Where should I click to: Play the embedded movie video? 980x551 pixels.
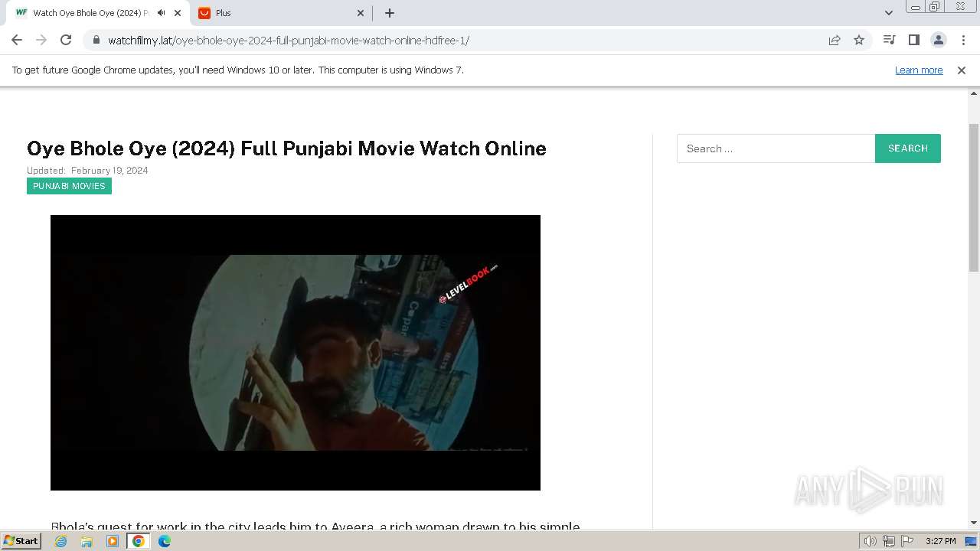click(296, 353)
